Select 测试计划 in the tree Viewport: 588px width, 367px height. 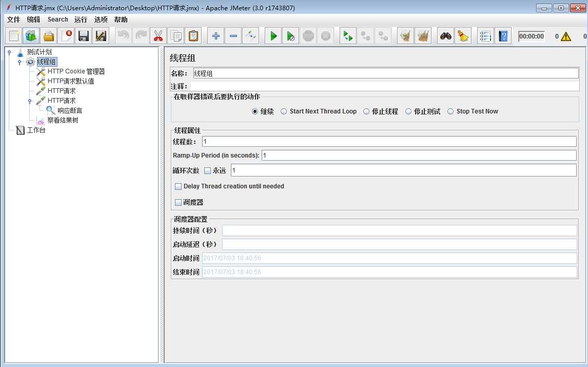[39, 52]
